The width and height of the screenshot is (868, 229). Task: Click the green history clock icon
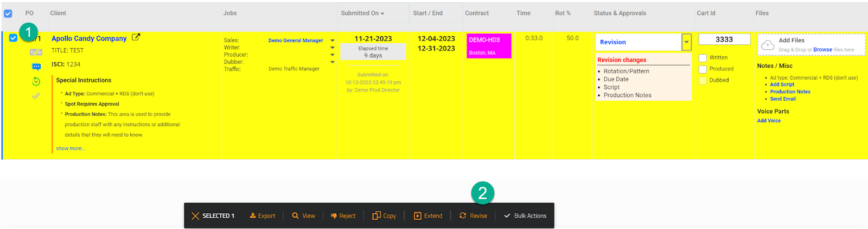click(36, 81)
